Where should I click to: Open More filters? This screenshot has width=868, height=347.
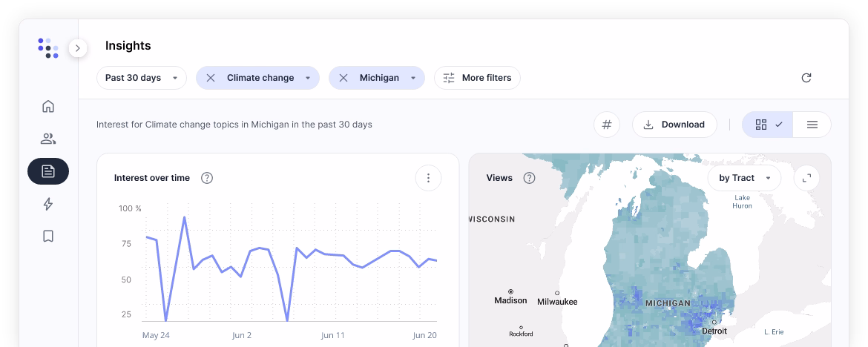(477, 77)
